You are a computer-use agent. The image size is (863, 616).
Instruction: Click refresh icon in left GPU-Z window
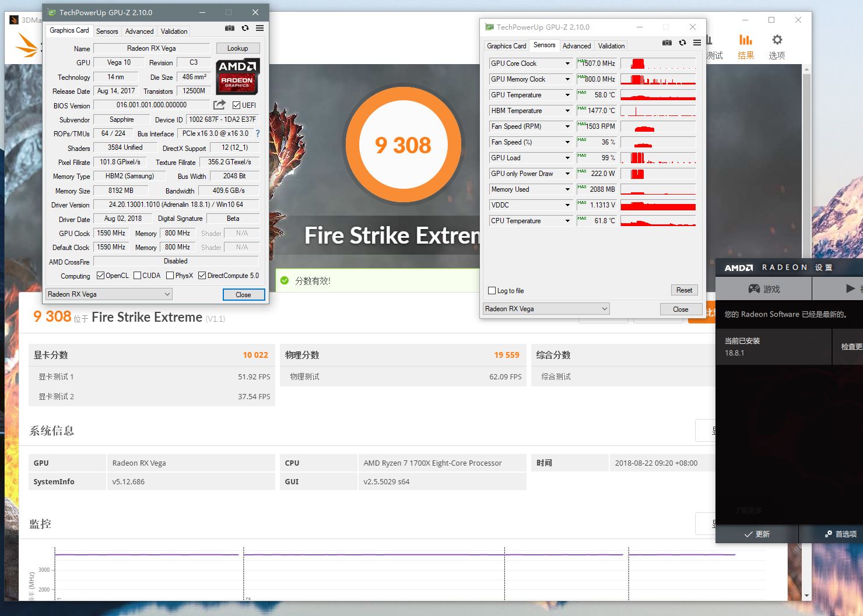pos(245,28)
